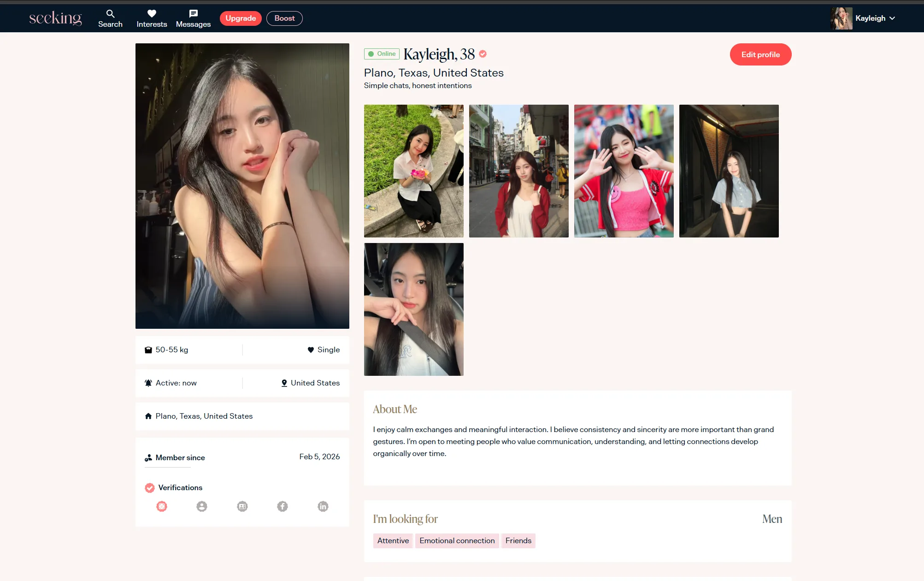Click the account avatar in header
924x581 pixels.
pos(841,18)
